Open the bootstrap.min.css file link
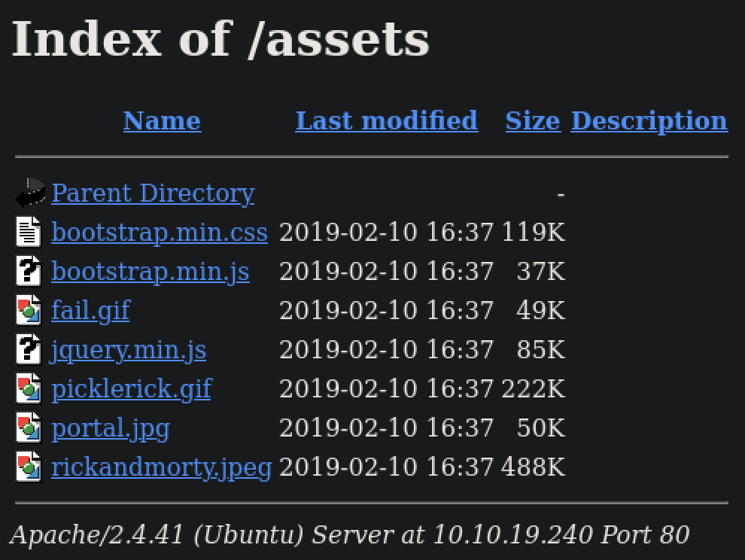Screen dimensions: 745x560 coord(160,233)
